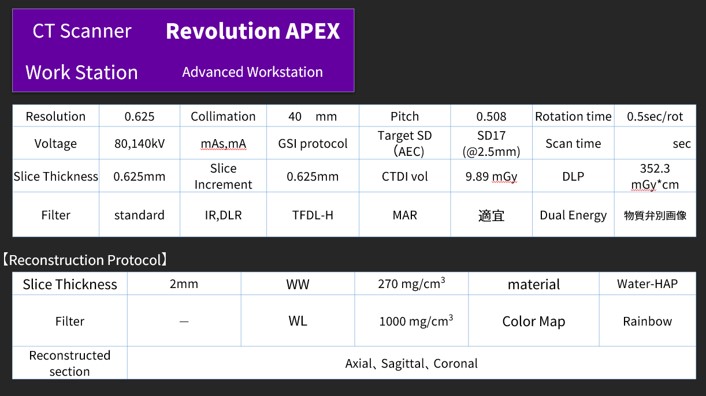Screen dimensions: 706x396
Task: Click the '80,140kV' value
Action: (139, 143)
